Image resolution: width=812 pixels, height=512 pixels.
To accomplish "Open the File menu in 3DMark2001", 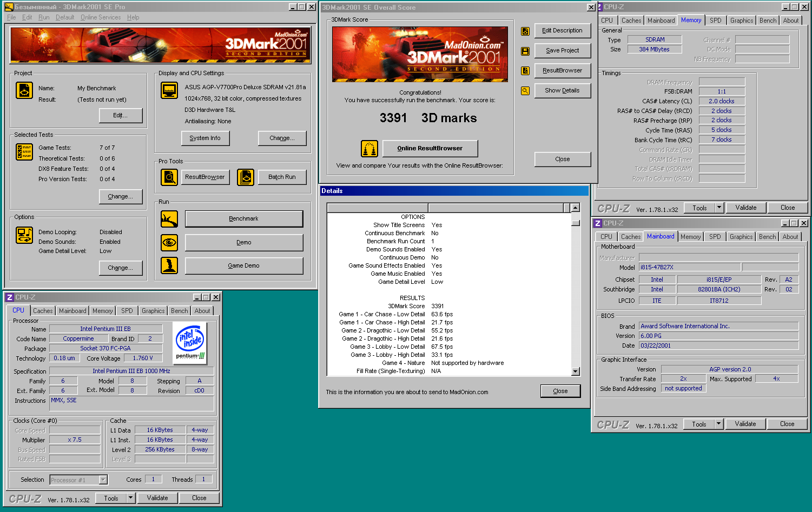I will (11, 17).
